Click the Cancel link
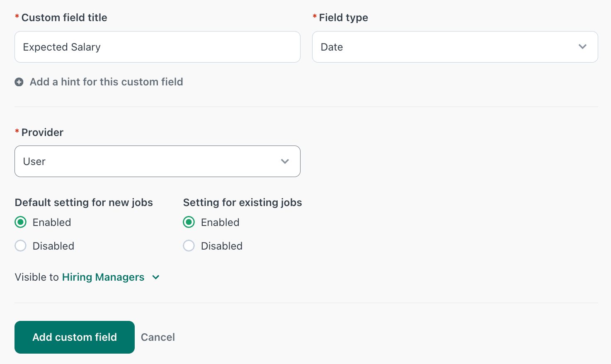 [158, 337]
